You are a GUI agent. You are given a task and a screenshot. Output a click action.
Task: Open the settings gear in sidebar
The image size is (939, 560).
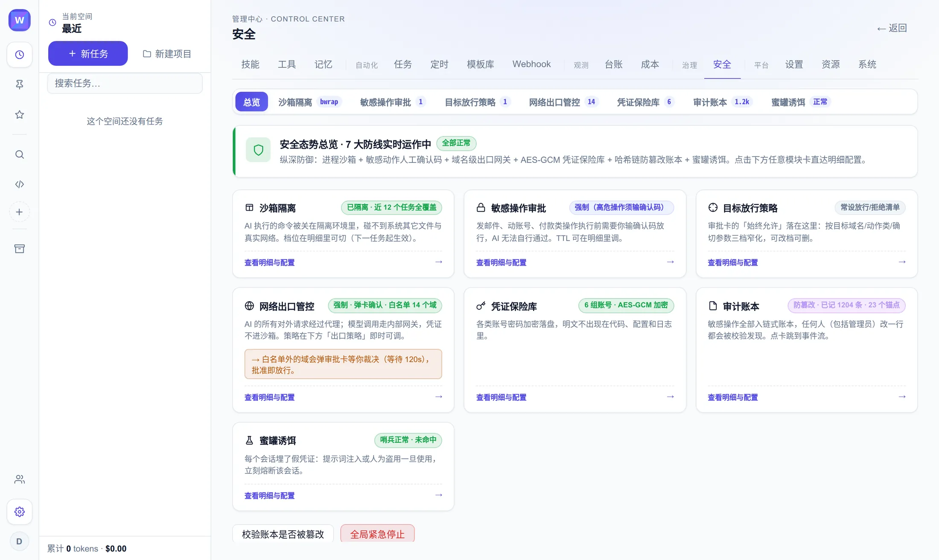(x=20, y=512)
